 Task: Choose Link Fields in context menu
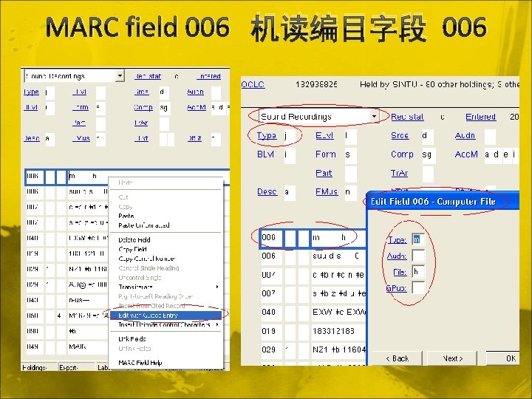pyautogui.click(x=166, y=338)
